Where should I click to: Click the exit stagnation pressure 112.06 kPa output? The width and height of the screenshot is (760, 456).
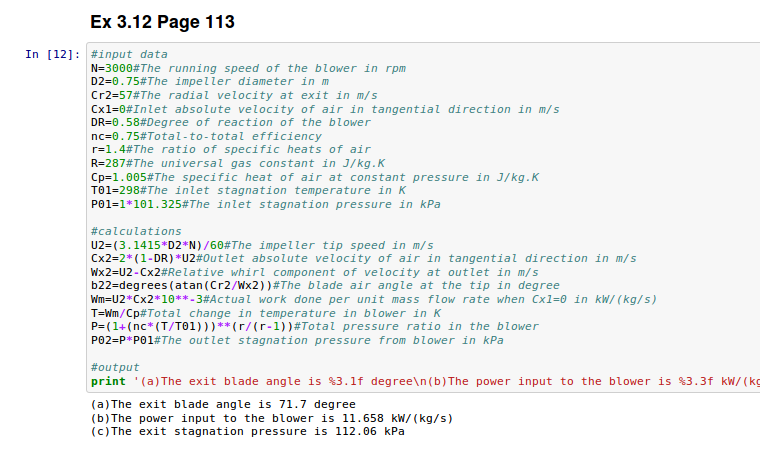pyautogui.click(x=247, y=431)
